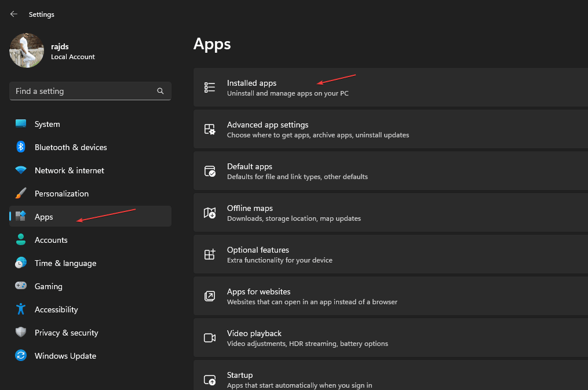588x390 pixels.
Task: Open Network & internet settings
Action: [x=69, y=170]
